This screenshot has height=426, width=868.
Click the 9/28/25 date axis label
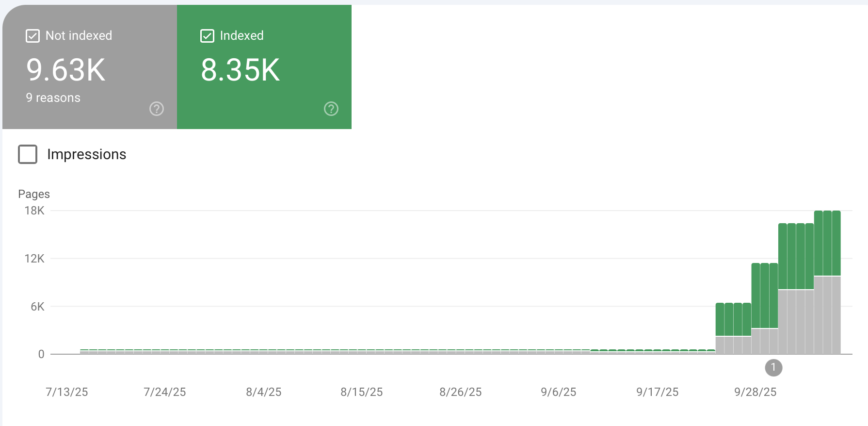coord(755,392)
